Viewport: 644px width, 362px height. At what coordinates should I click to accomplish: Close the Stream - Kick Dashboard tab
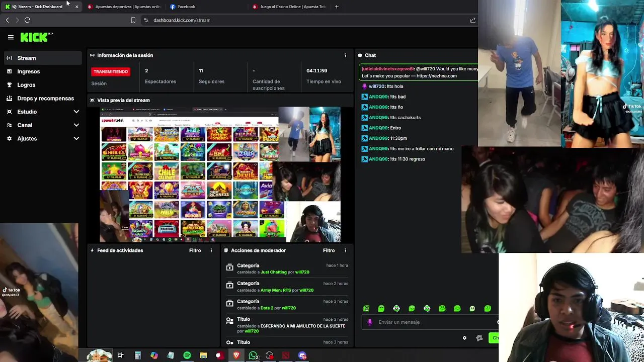click(76, 7)
